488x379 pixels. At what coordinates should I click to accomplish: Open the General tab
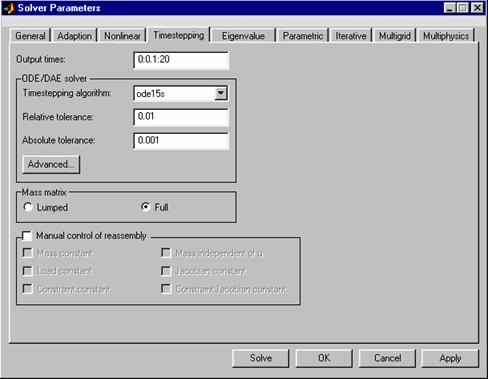(30, 36)
